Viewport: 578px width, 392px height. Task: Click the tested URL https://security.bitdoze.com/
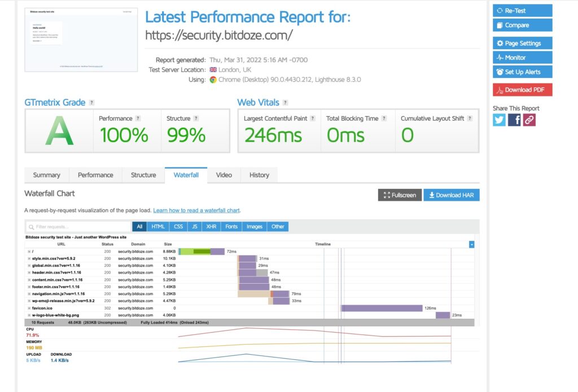coord(219,36)
